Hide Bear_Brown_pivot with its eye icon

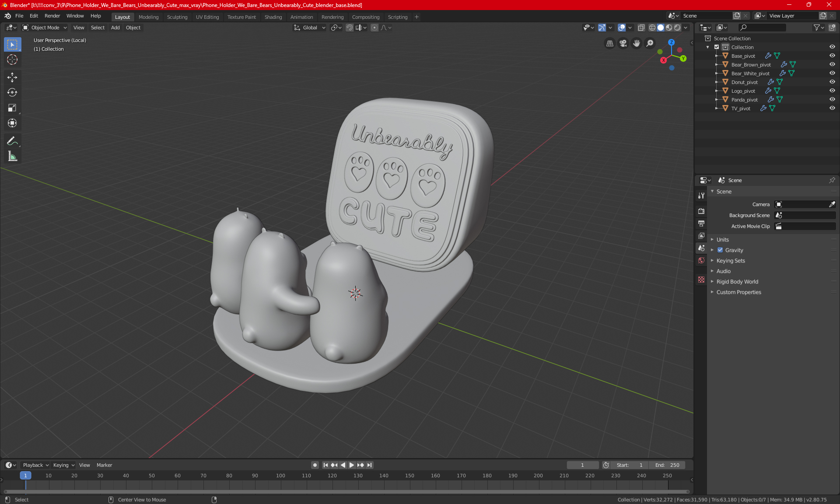coord(832,64)
